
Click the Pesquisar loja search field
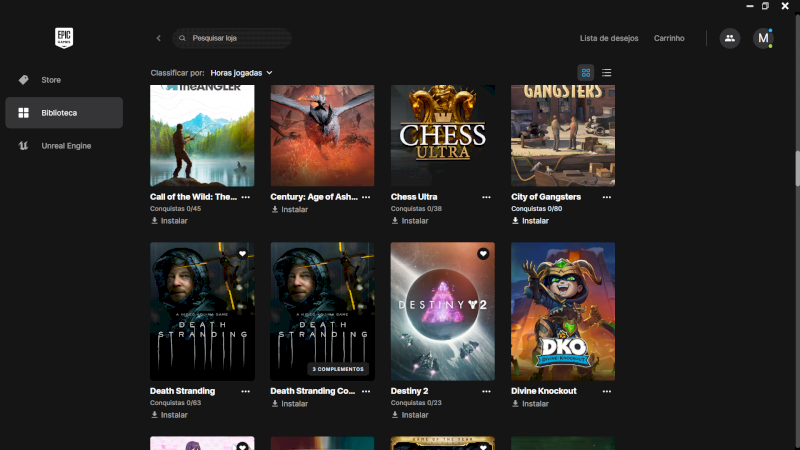(x=232, y=38)
